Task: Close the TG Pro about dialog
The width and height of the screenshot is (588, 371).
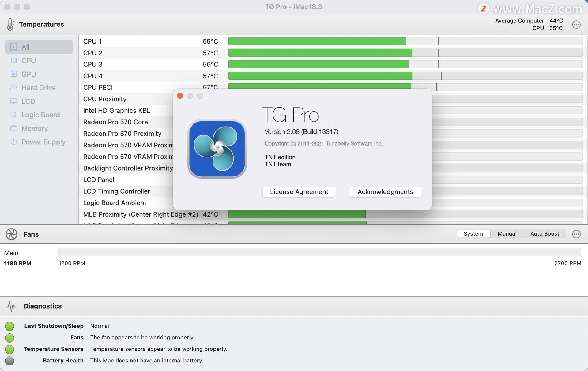Action: pyautogui.click(x=180, y=96)
